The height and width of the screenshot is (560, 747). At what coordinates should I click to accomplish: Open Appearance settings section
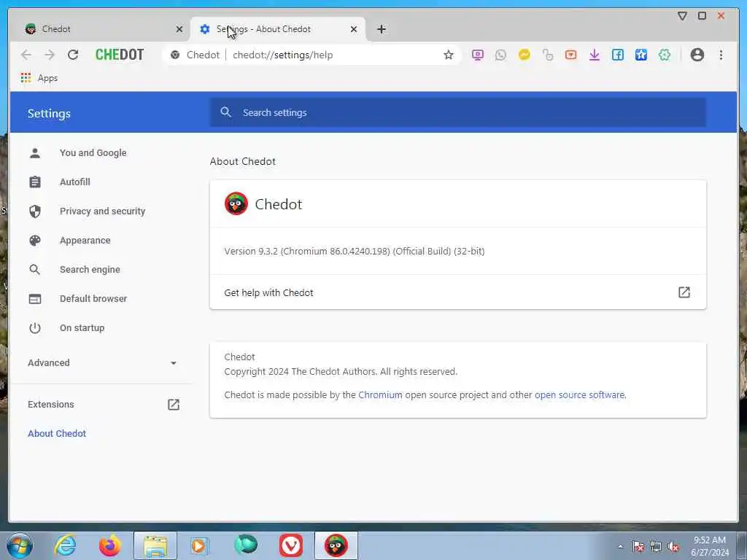click(85, 241)
